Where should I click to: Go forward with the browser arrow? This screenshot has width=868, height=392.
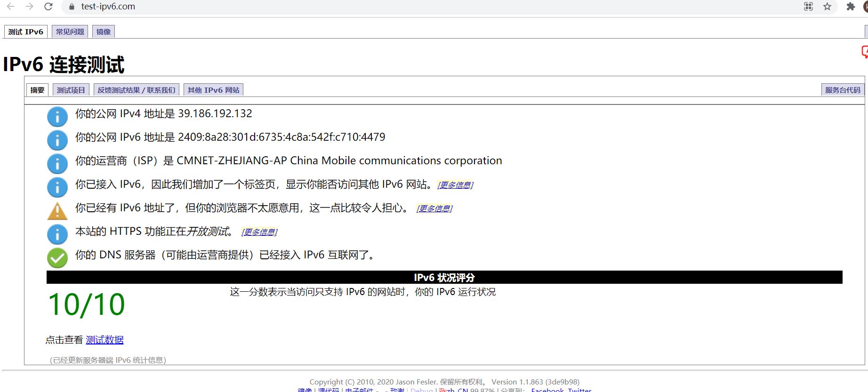coord(29,7)
